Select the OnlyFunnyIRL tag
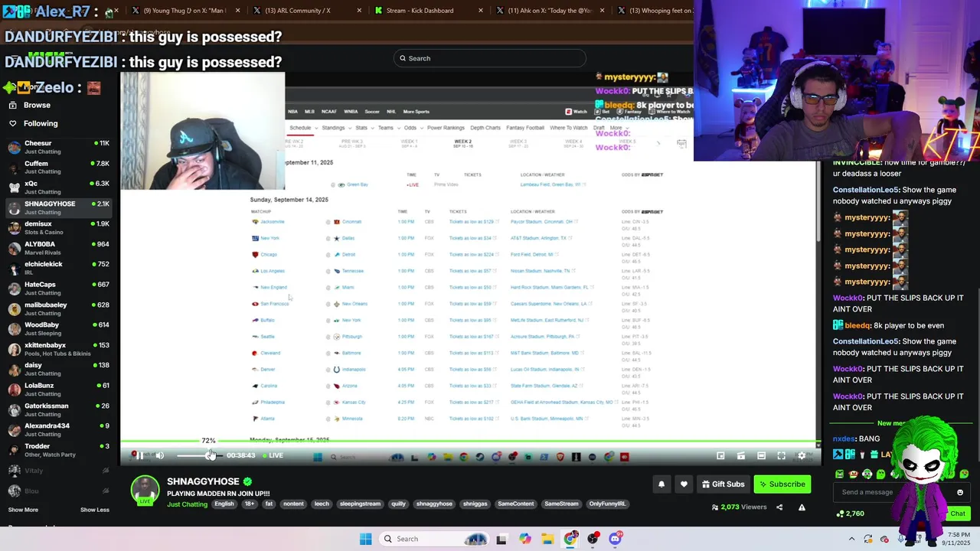Image resolution: width=980 pixels, height=551 pixels. pos(607,504)
